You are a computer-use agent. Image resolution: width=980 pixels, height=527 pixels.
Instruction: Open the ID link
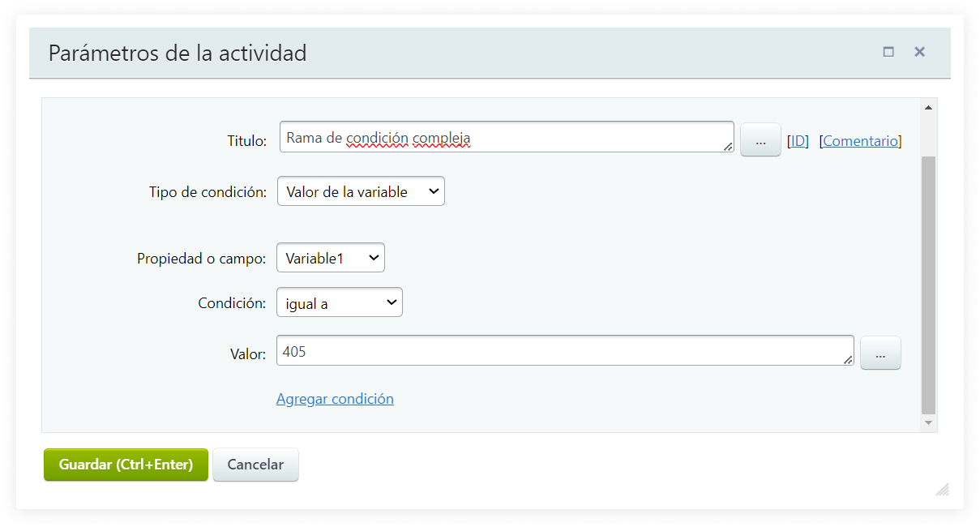pos(798,141)
